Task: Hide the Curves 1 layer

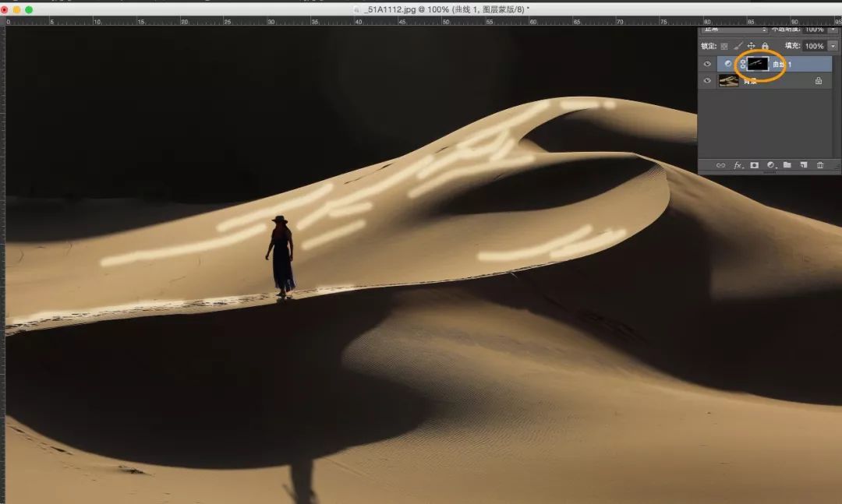Action: (707, 64)
